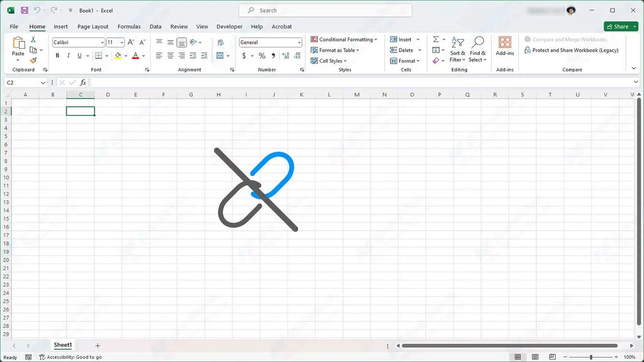Click the Insert cells button
Screen dimensions: 644x362
(401, 40)
